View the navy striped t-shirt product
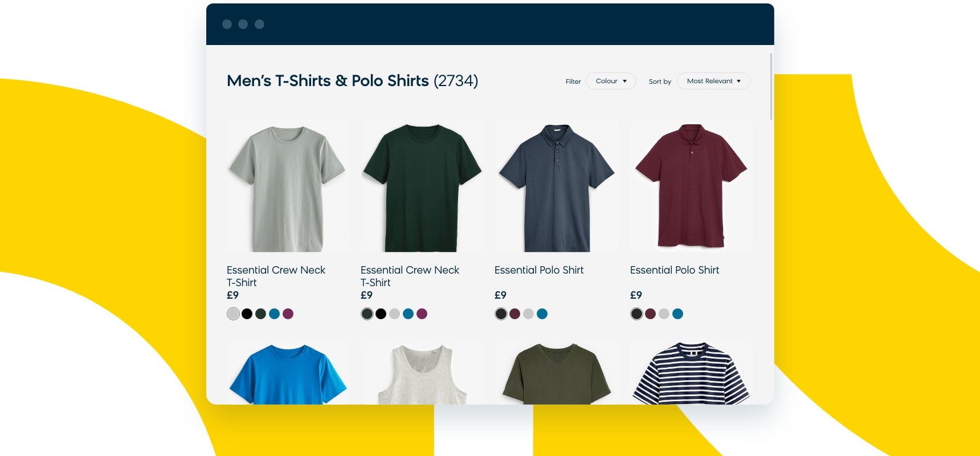 pos(691,373)
